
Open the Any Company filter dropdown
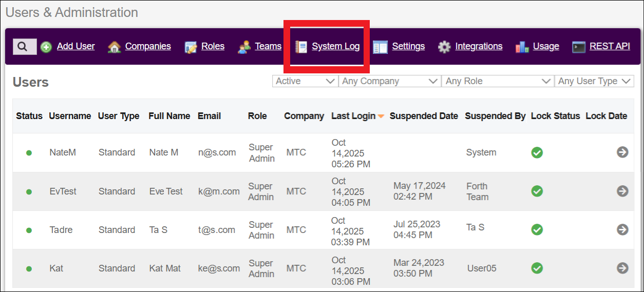pos(390,81)
